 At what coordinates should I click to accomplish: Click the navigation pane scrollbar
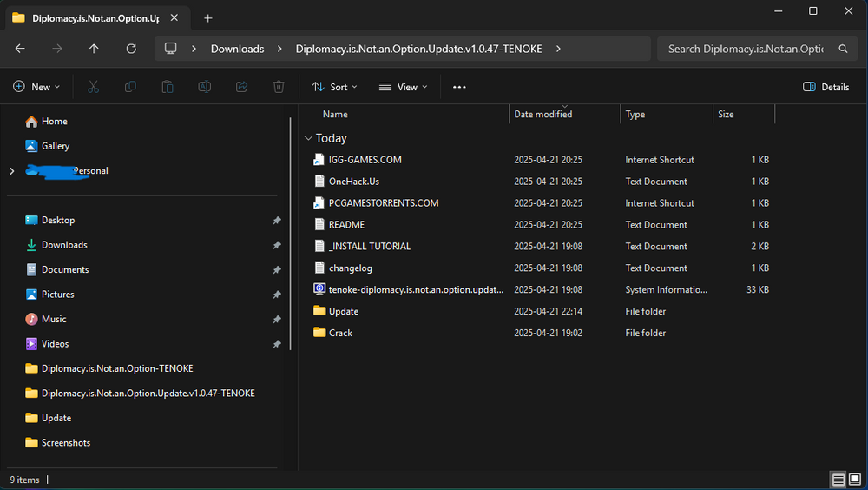click(x=291, y=234)
